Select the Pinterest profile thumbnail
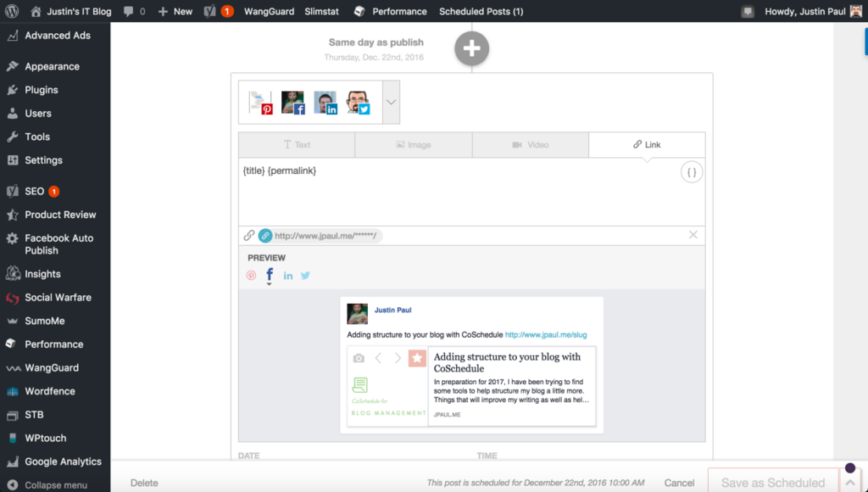The height and width of the screenshot is (492, 868). [260, 103]
